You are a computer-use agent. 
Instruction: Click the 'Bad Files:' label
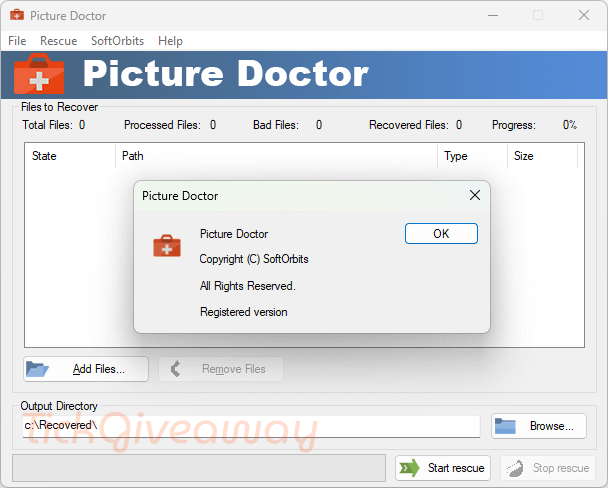point(276,125)
